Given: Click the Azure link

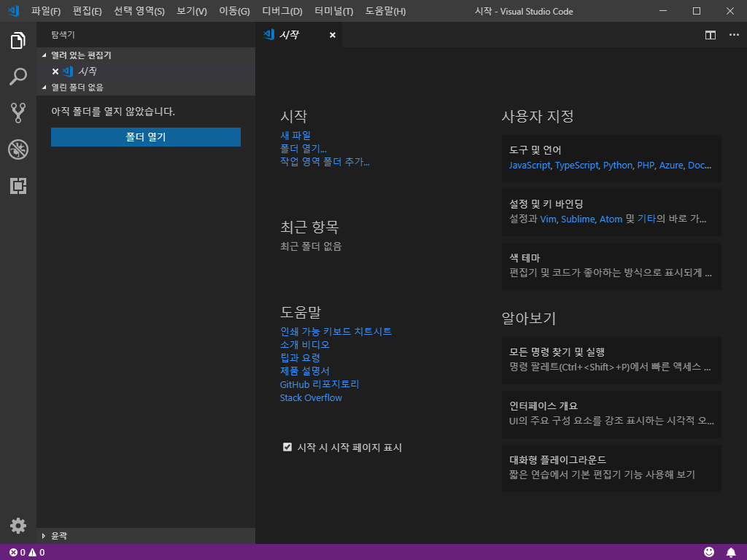Looking at the screenshot, I should click(671, 166).
